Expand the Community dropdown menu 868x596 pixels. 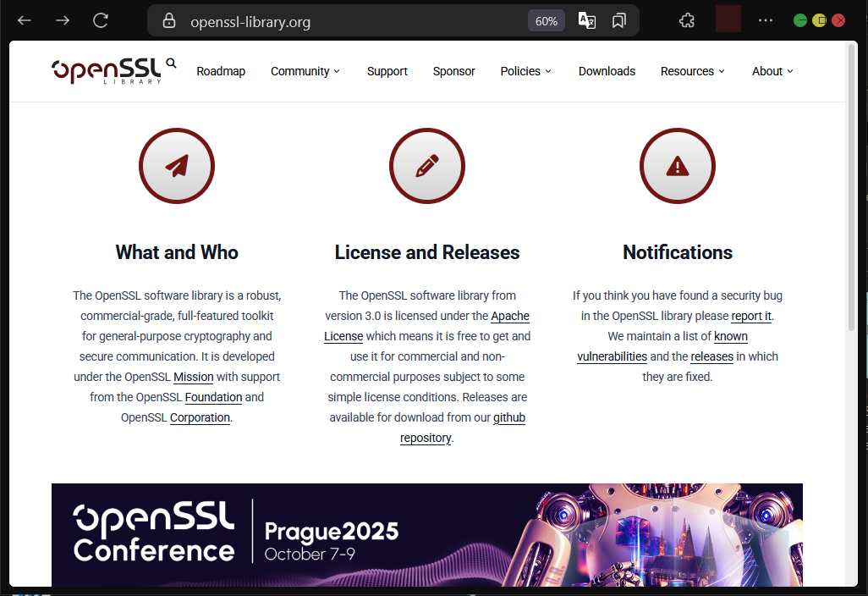tap(305, 71)
